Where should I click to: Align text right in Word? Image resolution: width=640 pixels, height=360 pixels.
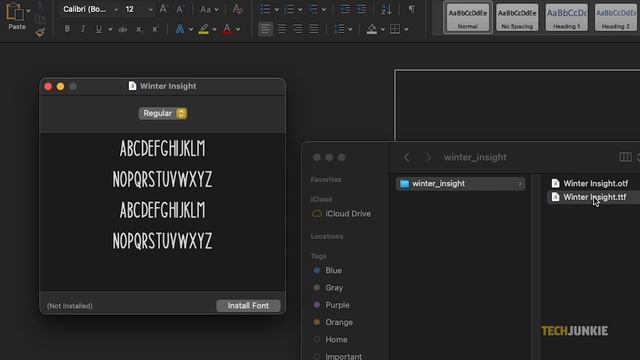pos(298,29)
